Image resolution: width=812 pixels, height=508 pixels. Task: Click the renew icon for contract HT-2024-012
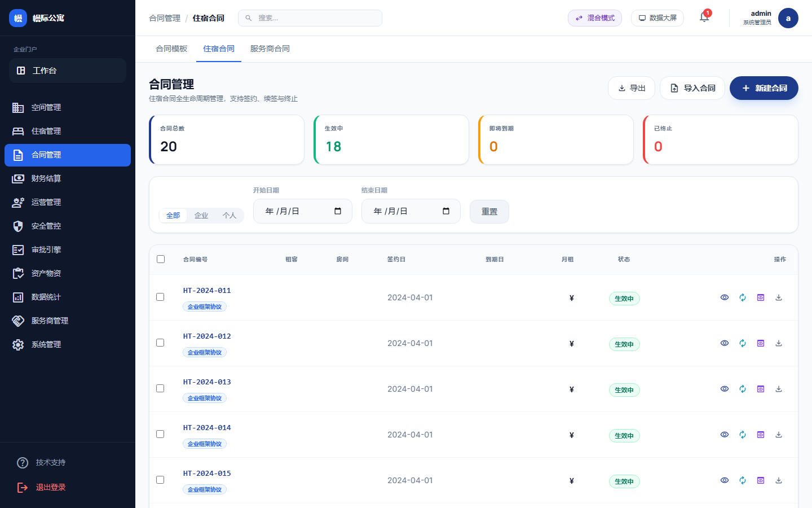click(742, 343)
